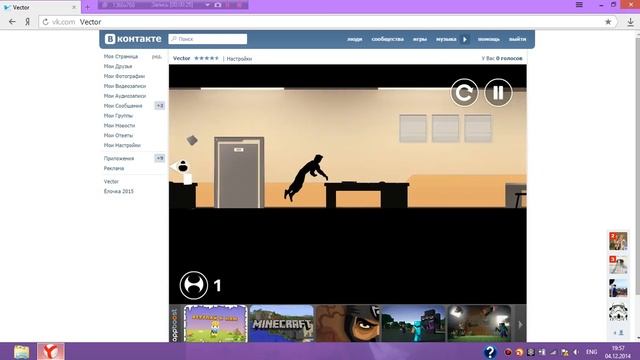This screenshot has width=640, height=360.
Task: Open the last dark Minecraft thumbnail
Action: click(x=479, y=323)
